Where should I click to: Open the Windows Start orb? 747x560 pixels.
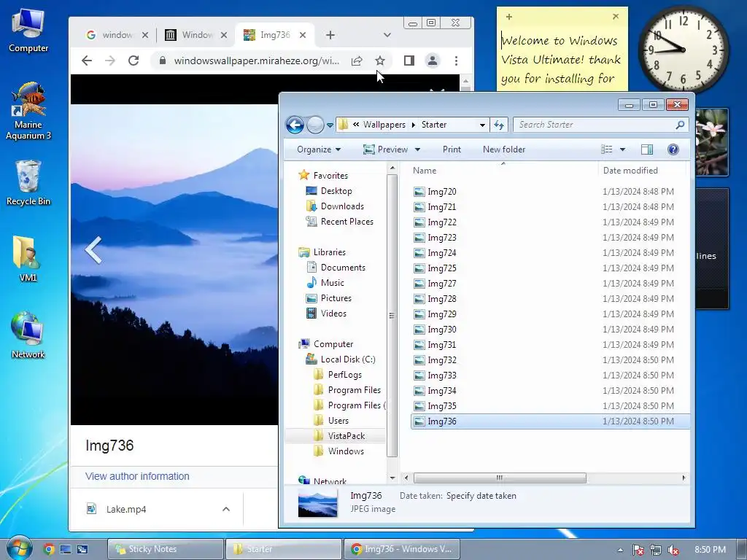(x=19, y=548)
